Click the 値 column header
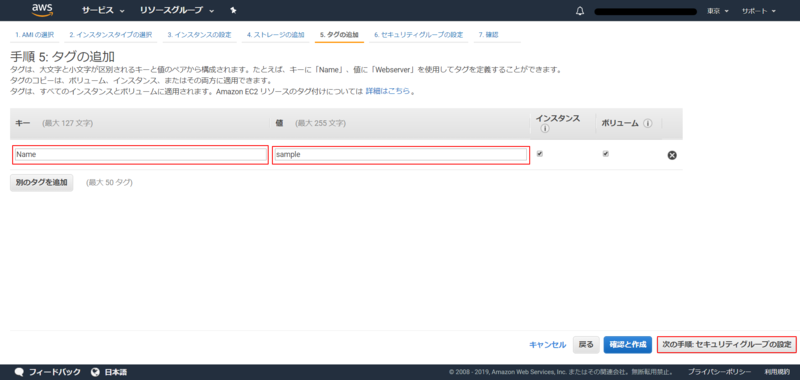Image resolution: width=800 pixels, height=380 pixels. pyautogui.click(x=279, y=123)
